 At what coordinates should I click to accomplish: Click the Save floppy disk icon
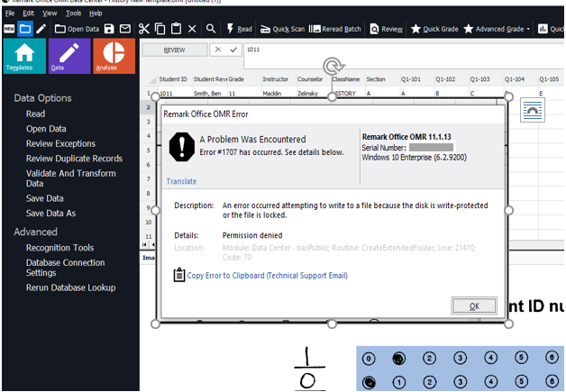coord(109,29)
